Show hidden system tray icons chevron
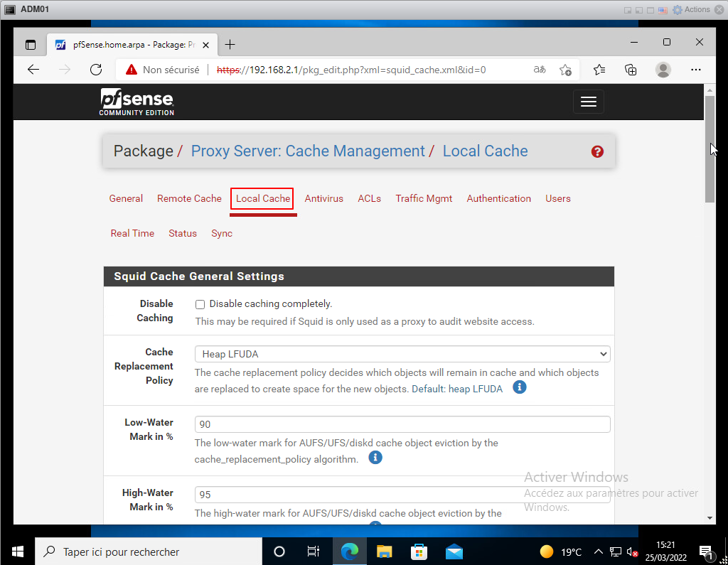This screenshot has height=565, width=728. [x=598, y=551]
